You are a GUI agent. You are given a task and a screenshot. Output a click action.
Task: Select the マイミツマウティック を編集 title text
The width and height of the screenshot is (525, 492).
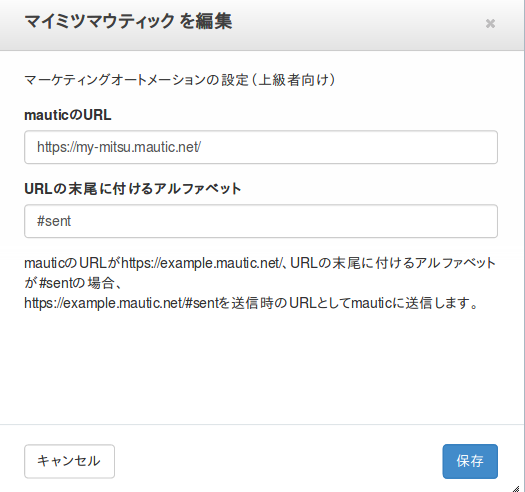[x=128, y=21]
